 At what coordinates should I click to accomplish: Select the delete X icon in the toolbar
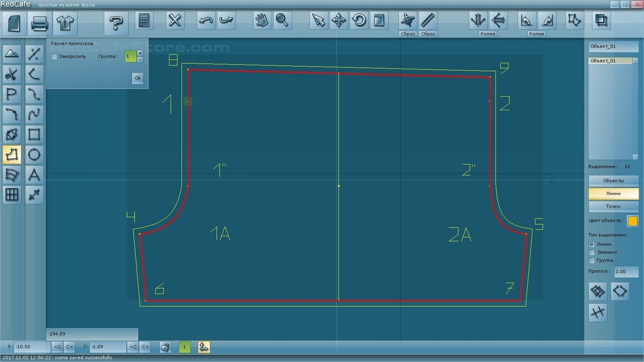pyautogui.click(x=175, y=21)
